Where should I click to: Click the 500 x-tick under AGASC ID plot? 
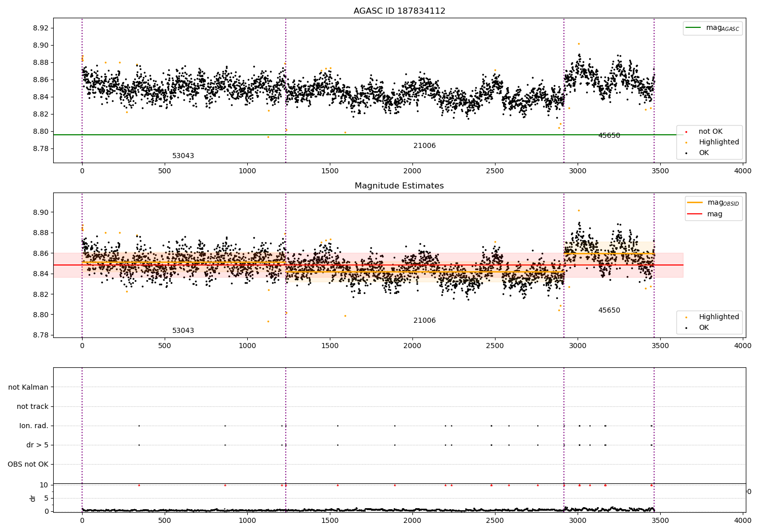(165, 171)
